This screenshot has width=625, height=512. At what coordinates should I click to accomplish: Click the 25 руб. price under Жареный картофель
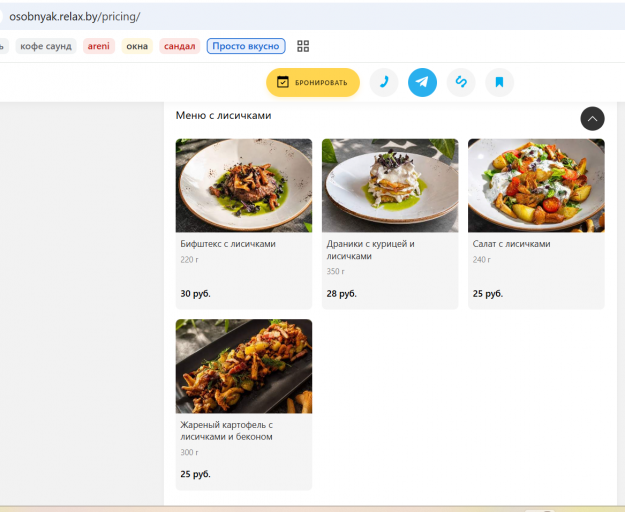(x=195, y=474)
